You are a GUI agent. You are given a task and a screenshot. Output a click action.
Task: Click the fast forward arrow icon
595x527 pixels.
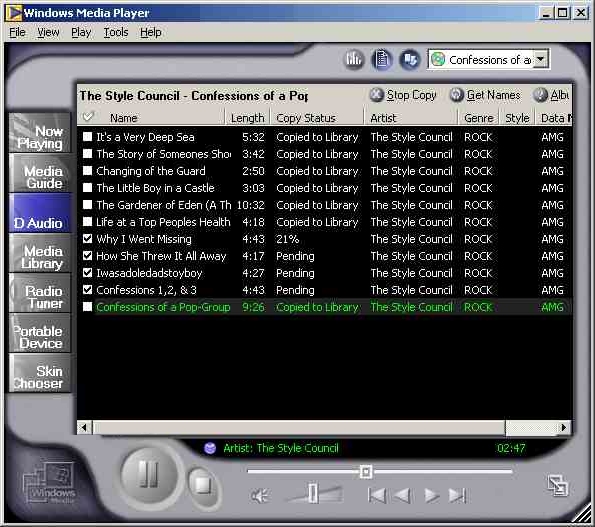pos(431,495)
